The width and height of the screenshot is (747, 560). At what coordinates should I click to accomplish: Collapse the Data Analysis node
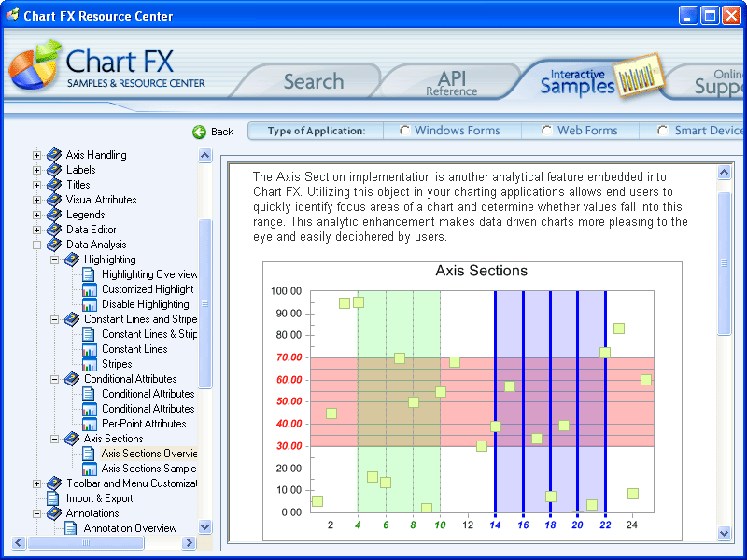(36, 245)
